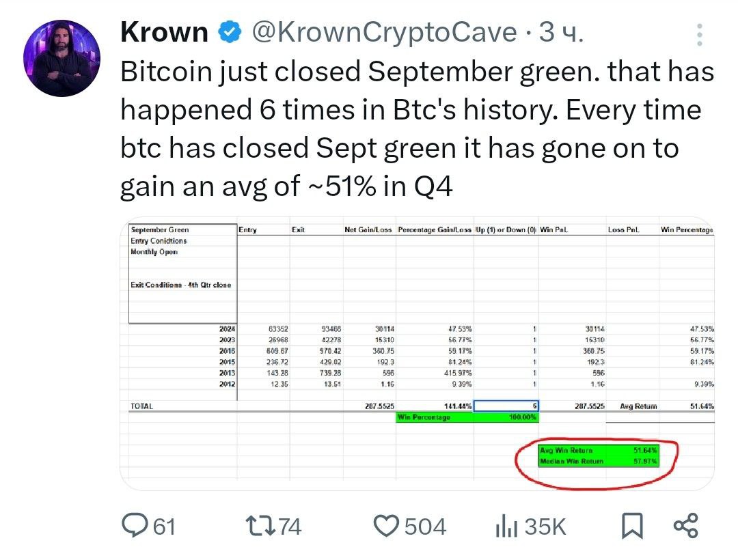Open the three-dot more options menu
738x560 pixels.
click(699, 34)
